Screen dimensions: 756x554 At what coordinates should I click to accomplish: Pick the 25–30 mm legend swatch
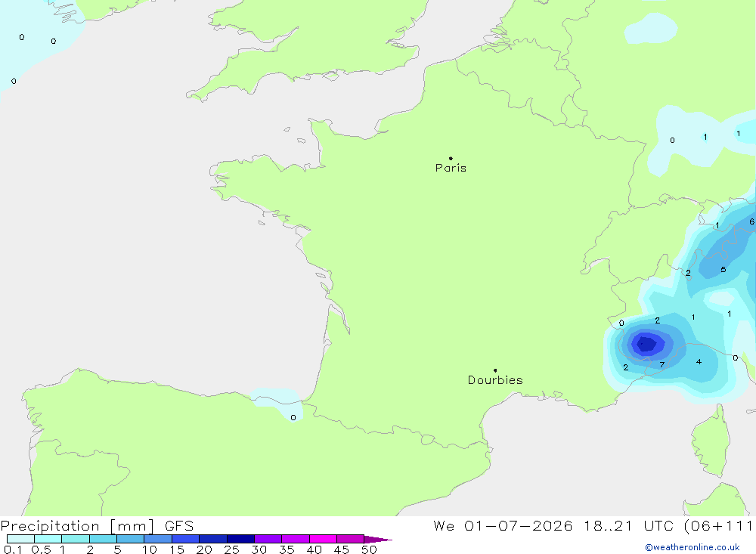pos(240,539)
